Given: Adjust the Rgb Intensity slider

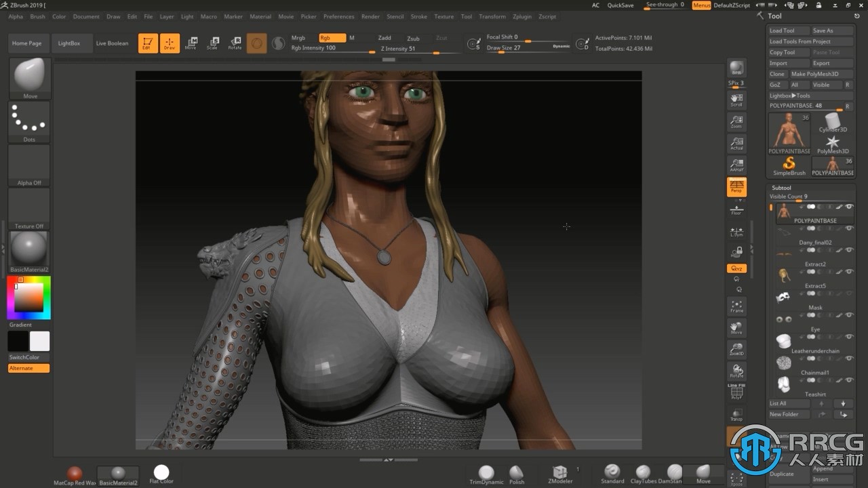Looking at the screenshot, I should pyautogui.click(x=333, y=49).
